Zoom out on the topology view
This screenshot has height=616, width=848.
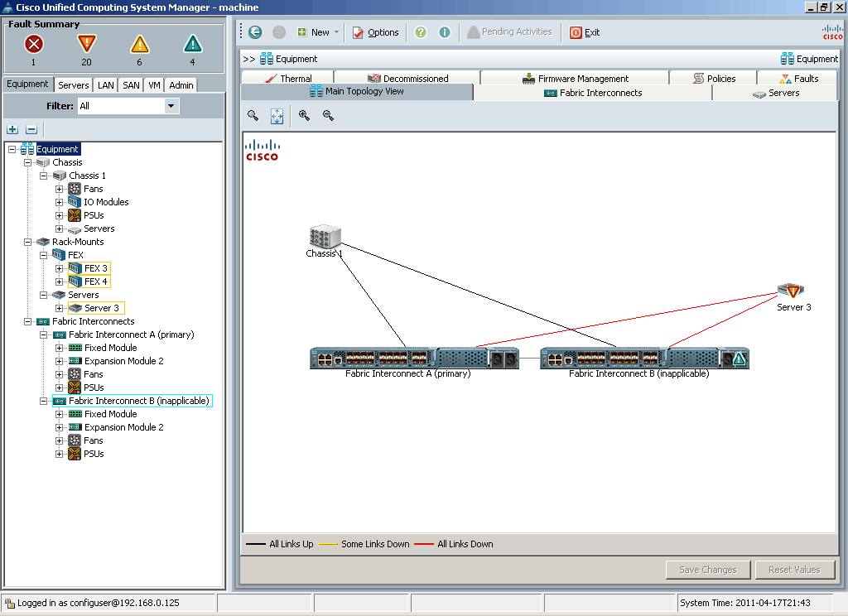point(328,115)
